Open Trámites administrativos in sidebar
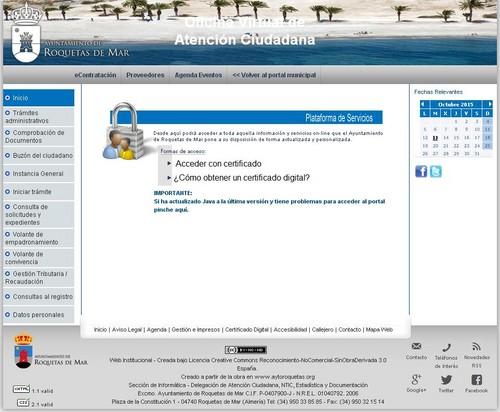The width and height of the screenshot is (500, 412). [x=39, y=116]
